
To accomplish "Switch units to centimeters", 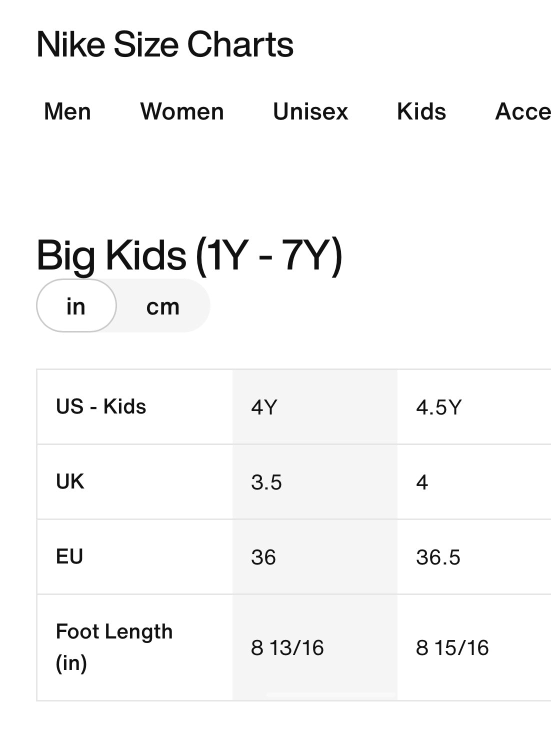I will pyautogui.click(x=163, y=305).
